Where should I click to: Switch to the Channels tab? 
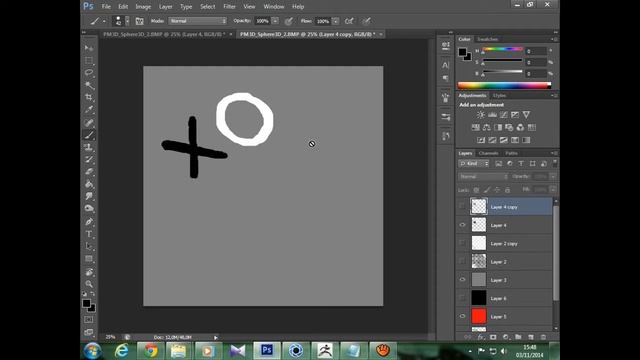pyautogui.click(x=488, y=153)
